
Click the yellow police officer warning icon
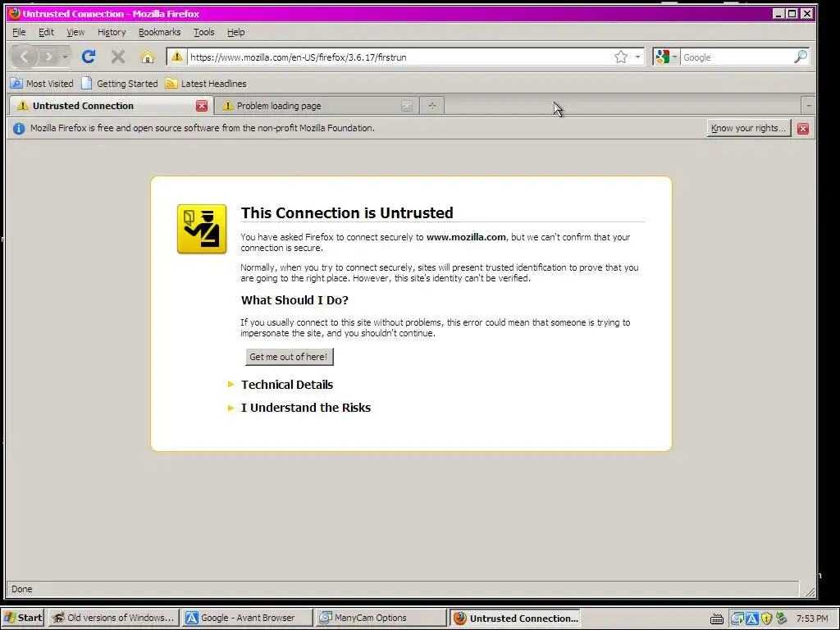click(202, 229)
